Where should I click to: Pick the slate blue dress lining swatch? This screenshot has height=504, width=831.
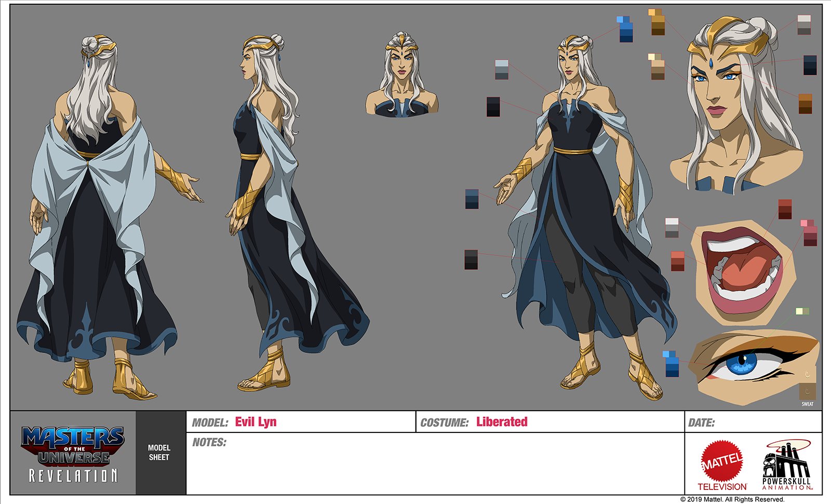(x=472, y=199)
